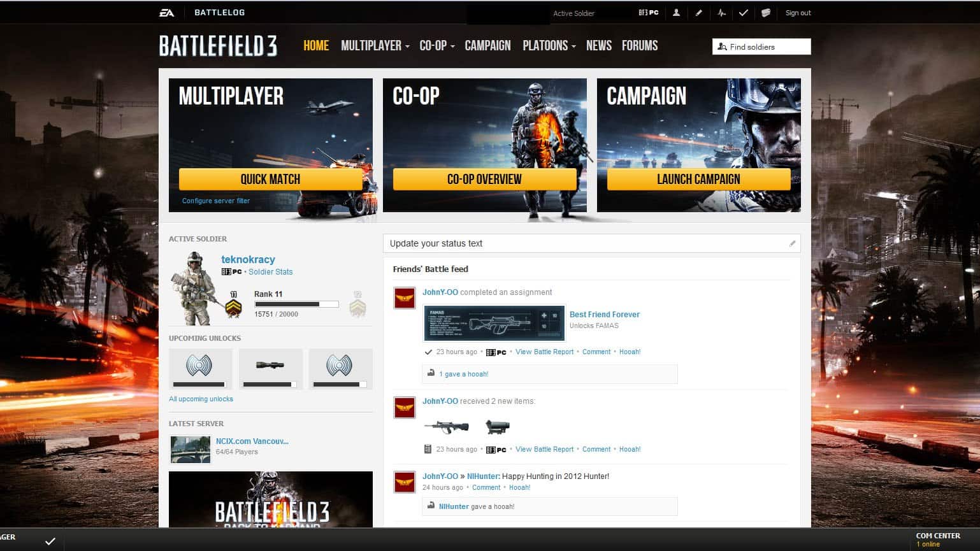Expand the Multiplayer dropdown menu
Image resolution: width=980 pixels, height=551 pixels.
[x=375, y=46]
